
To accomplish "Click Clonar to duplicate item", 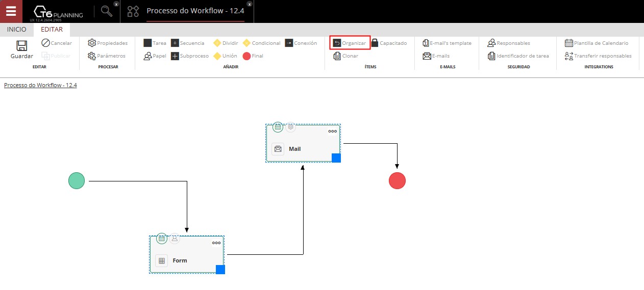I will pos(346,56).
